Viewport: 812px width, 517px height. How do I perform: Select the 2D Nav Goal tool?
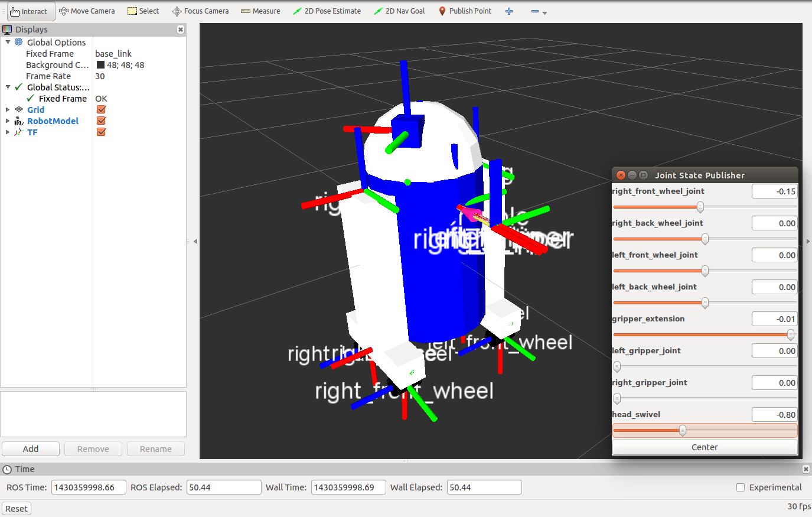pyautogui.click(x=399, y=11)
